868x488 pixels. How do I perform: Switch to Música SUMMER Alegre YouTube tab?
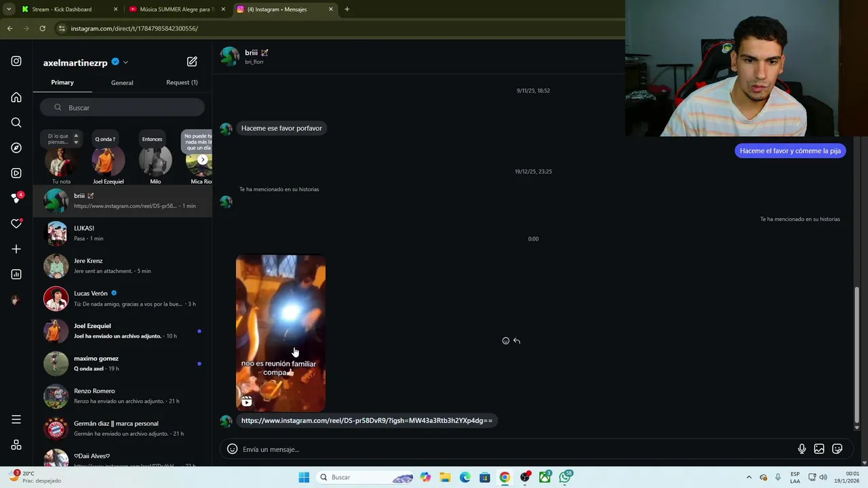(x=176, y=9)
